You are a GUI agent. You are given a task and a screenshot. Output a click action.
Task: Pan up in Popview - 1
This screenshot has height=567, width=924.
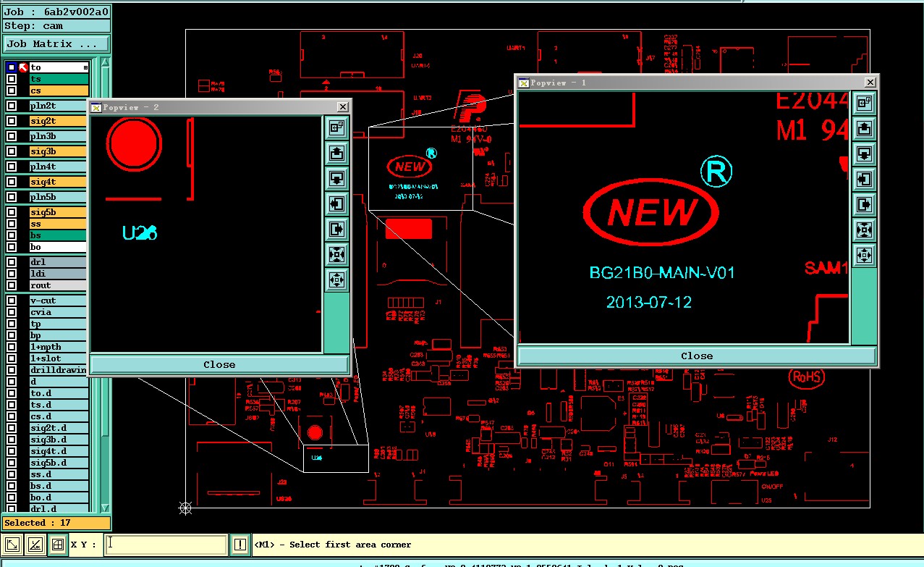pos(864,129)
